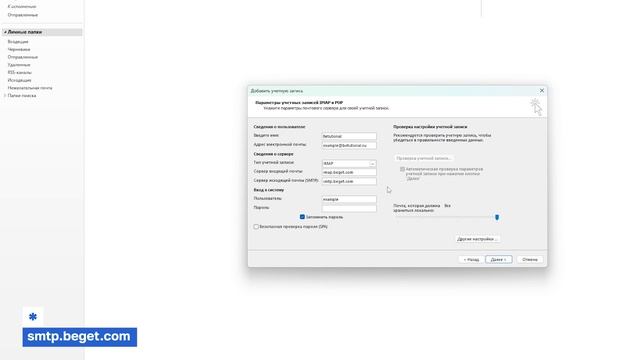Click the outgoing SMTP server field
Viewport: 640px width, 360px height.
(x=349, y=181)
